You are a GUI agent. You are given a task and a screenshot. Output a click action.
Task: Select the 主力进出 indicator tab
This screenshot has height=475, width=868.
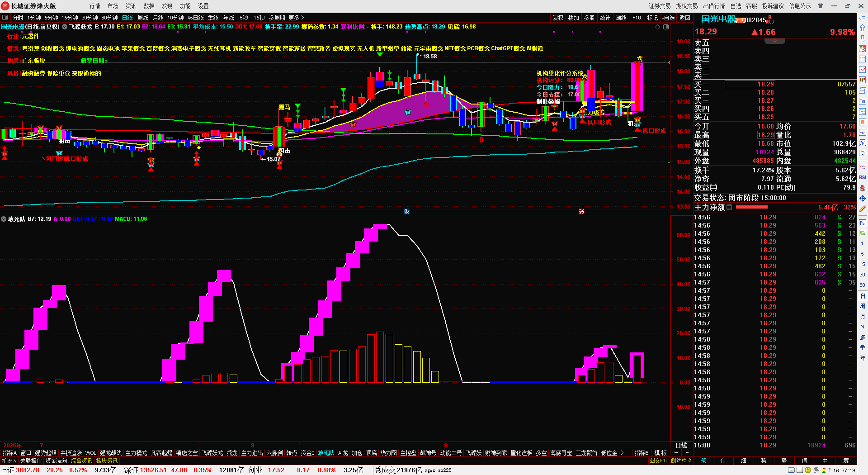pyautogui.click(x=252, y=453)
